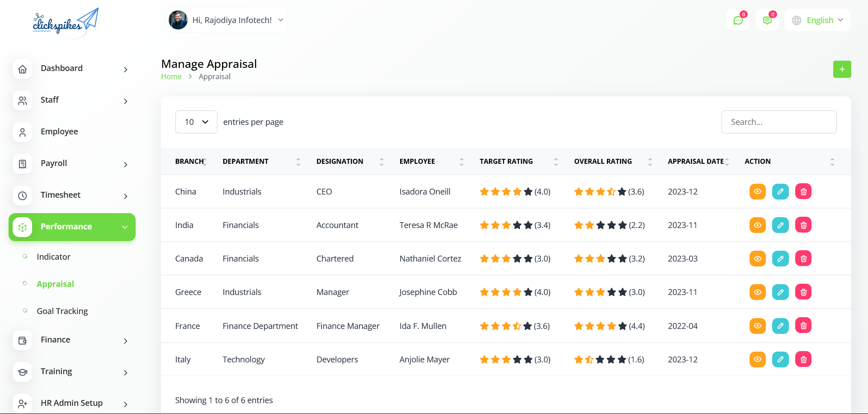868x414 pixels.
Task: View Ida F. Mullen's appraisal details
Action: [757, 326]
